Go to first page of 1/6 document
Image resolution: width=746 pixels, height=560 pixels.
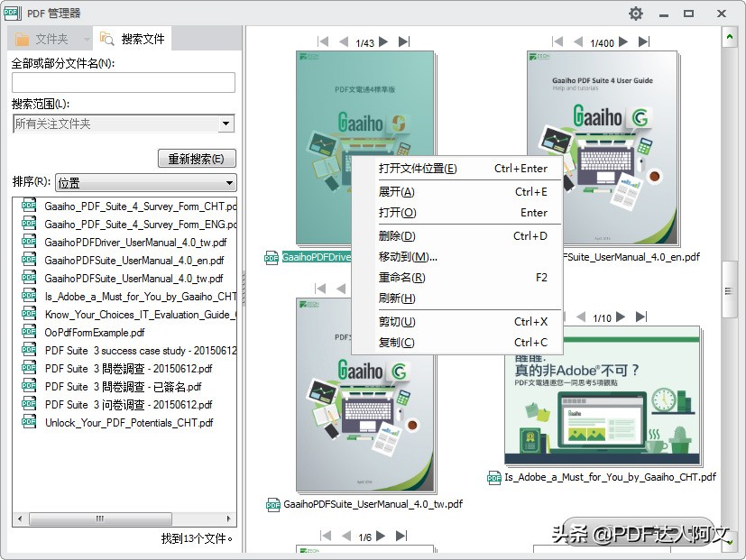pyautogui.click(x=326, y=537)
